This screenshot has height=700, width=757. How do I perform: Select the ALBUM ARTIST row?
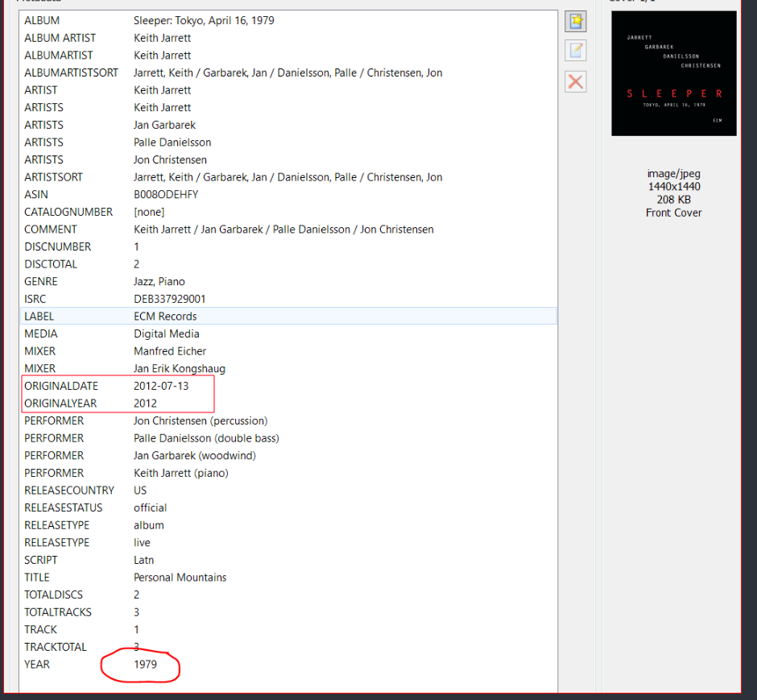pos(288,38)
